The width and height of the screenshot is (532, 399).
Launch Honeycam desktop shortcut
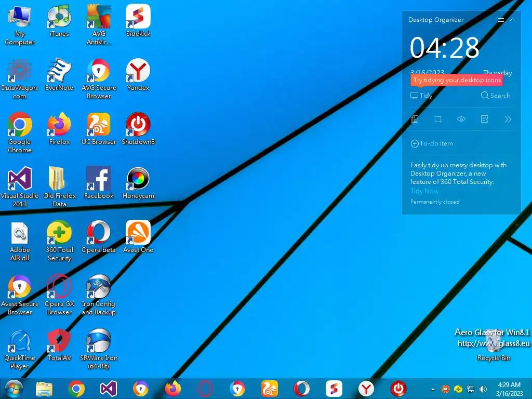[x=138, y=182]
